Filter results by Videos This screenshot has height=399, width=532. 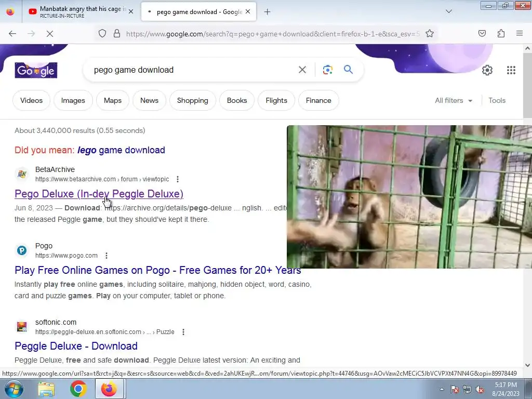31,100
